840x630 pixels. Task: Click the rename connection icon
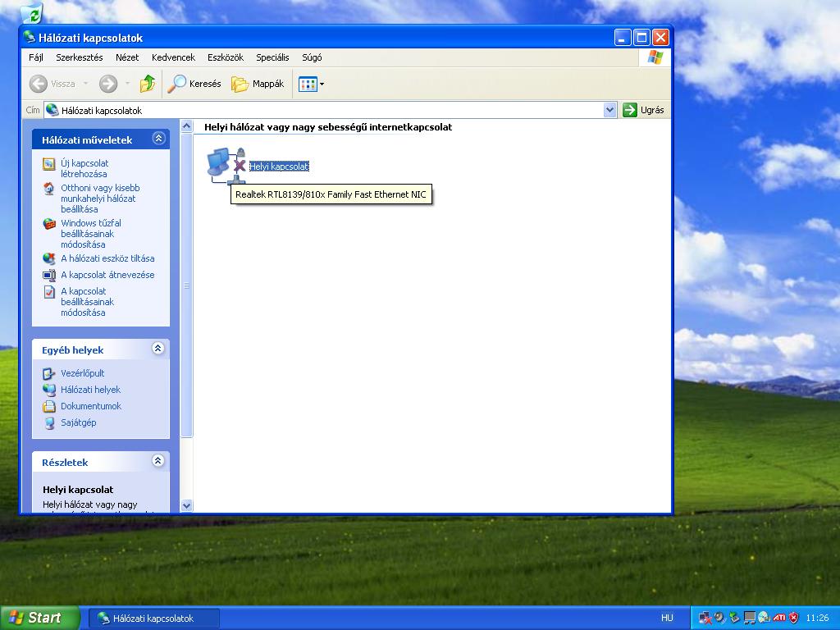coord(48,276)
